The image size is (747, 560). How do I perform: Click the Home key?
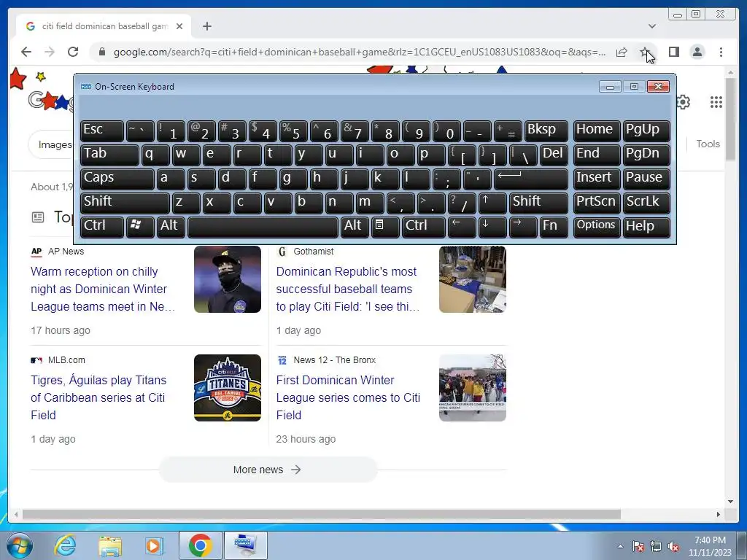pyautogui.click(x=597, y=131)
